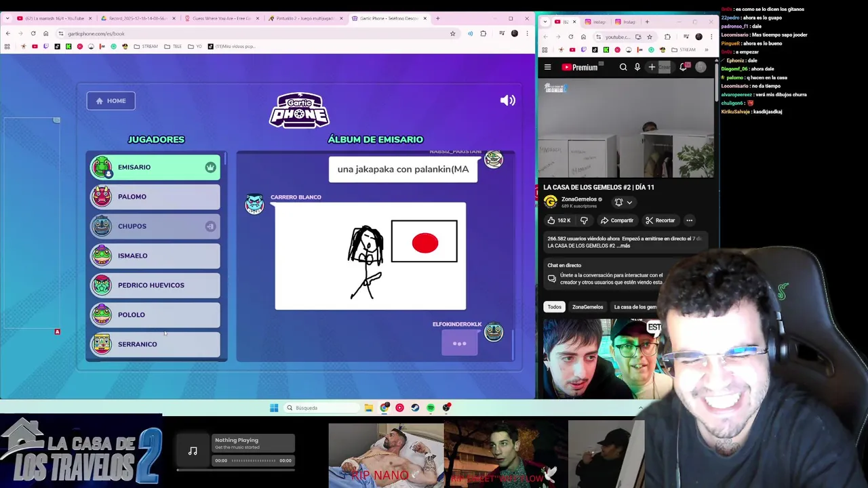Open the Twitch bookmark in the left bookmarks bar
Image resolution: width=868 pixels, height=488 pixels.
pos(45,47)
